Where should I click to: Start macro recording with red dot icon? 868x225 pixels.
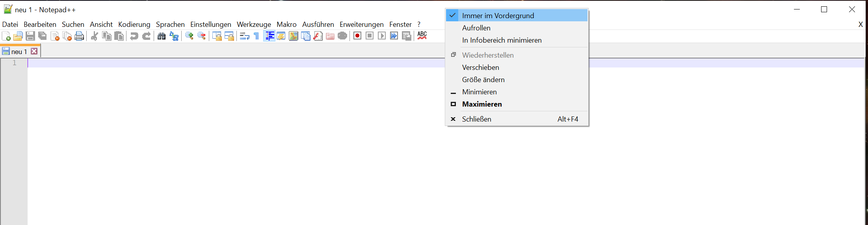(x=357, y=36)
